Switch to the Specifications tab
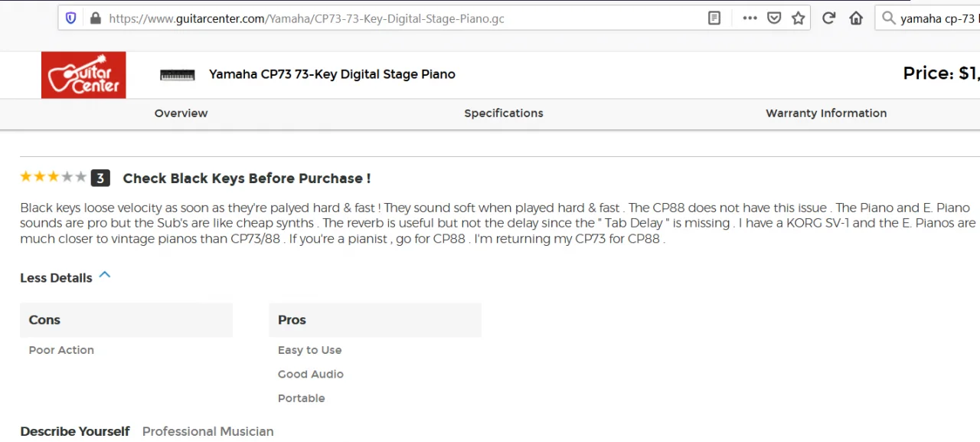 [x=503, y=113]
